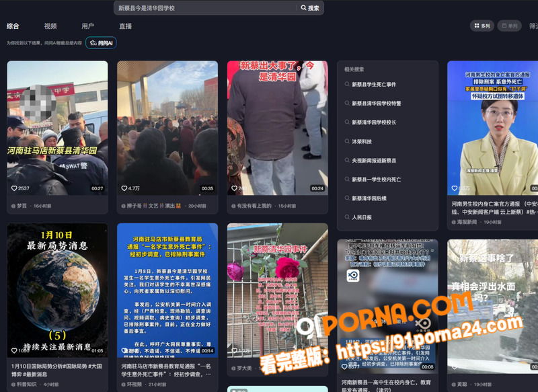Switch to the 综合 tab
538x392 pixels.
[13, 26]
